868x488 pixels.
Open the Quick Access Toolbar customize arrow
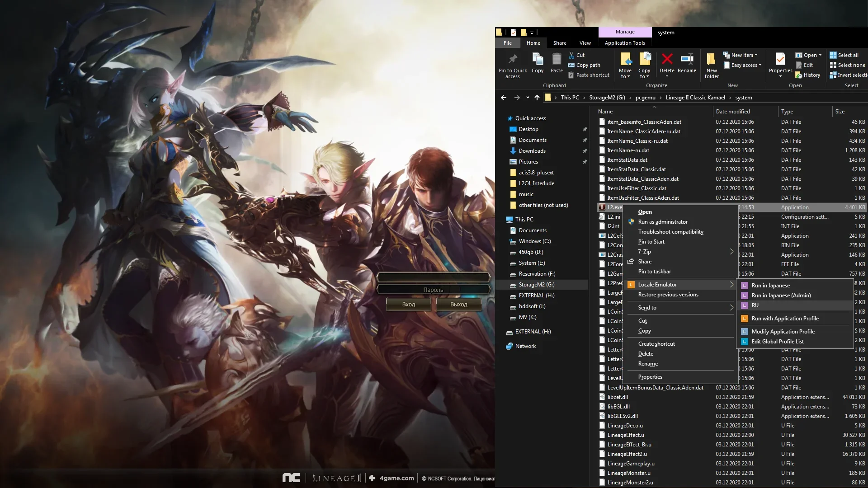pyautogui.click(x=532, y=33)
